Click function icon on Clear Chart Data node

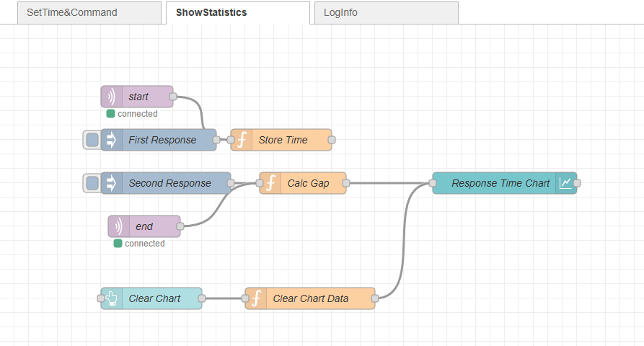(x=256, y=298)
